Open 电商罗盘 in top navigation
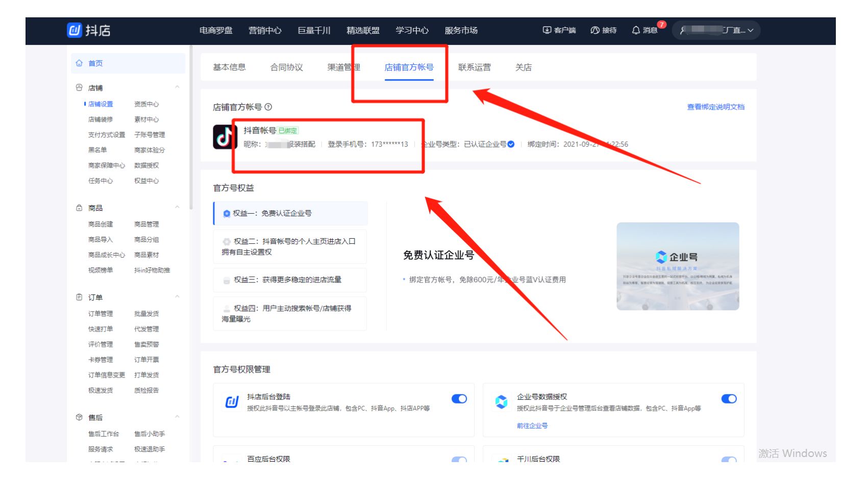The height and width of the screenshot is (482, 868). 216,31
